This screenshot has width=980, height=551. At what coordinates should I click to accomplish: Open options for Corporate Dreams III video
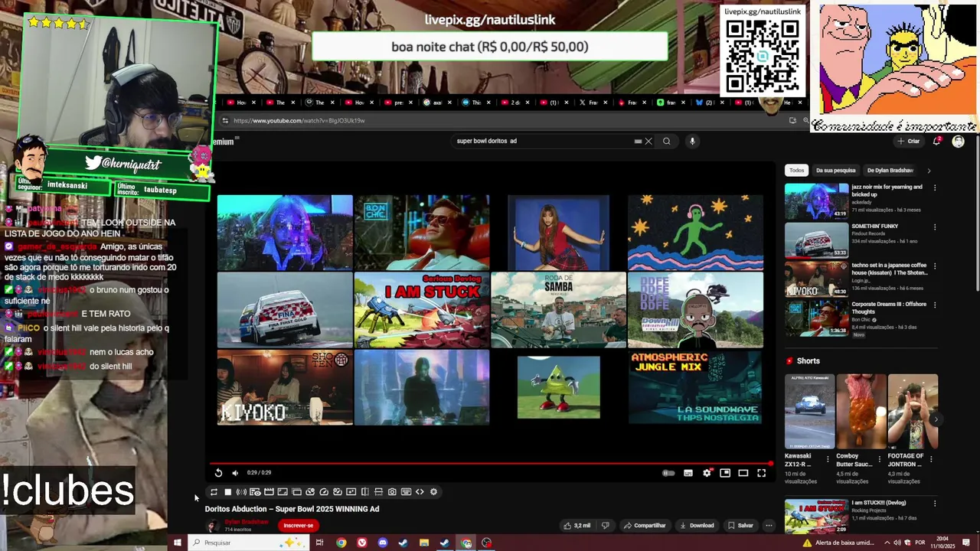point(934,305)
